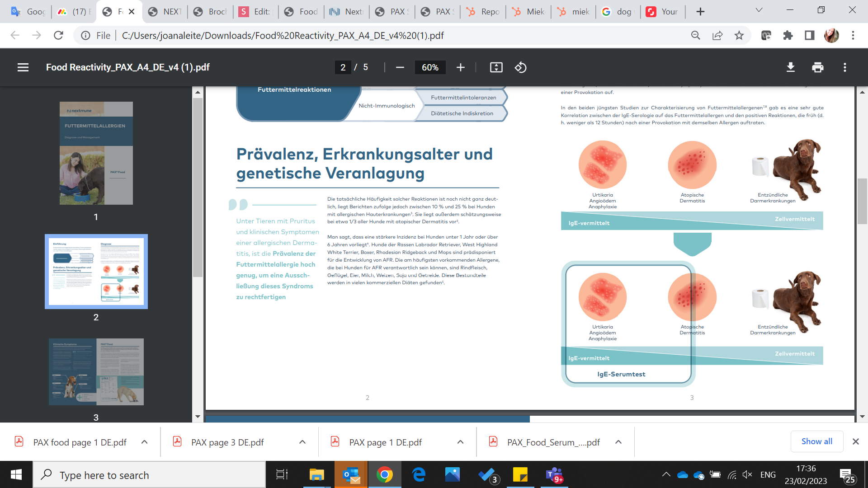Open the tab search dropdown chevron
The width and height of the screenshot is (868, 488).
759,10
